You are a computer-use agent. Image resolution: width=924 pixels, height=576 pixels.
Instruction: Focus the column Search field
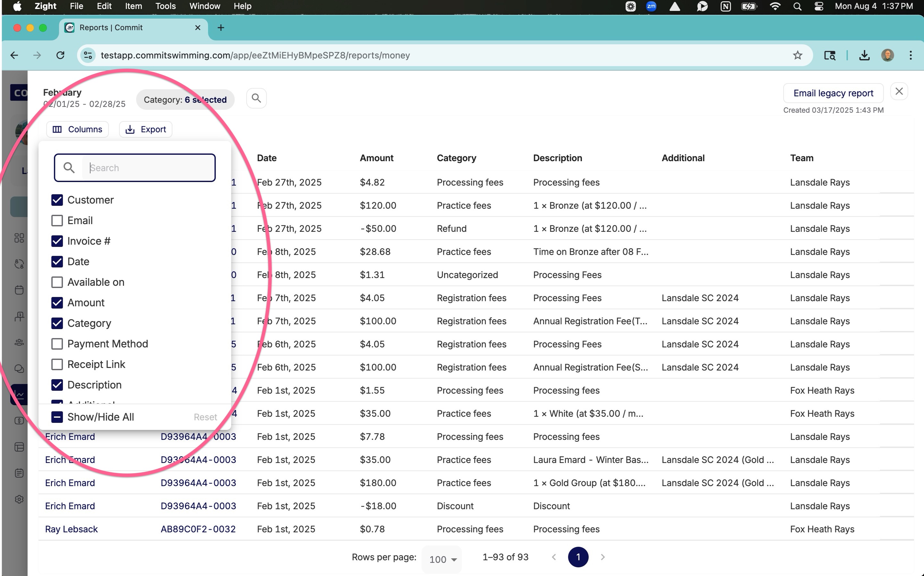tap(135, 168)
